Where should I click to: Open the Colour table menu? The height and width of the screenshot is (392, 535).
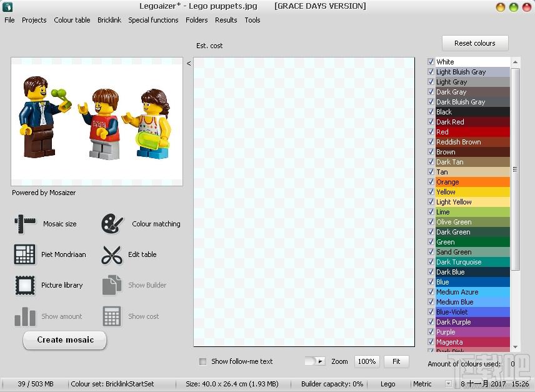click(x=72, y=20)
